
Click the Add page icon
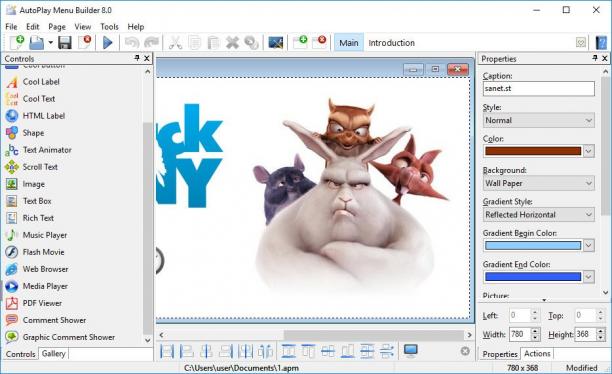[300, 42]
